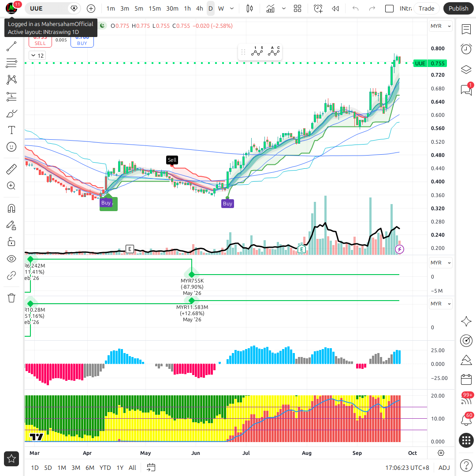Open the MYR currency dropdown at top
This screenshot has width=476, height=476.
tap(440, 26)
